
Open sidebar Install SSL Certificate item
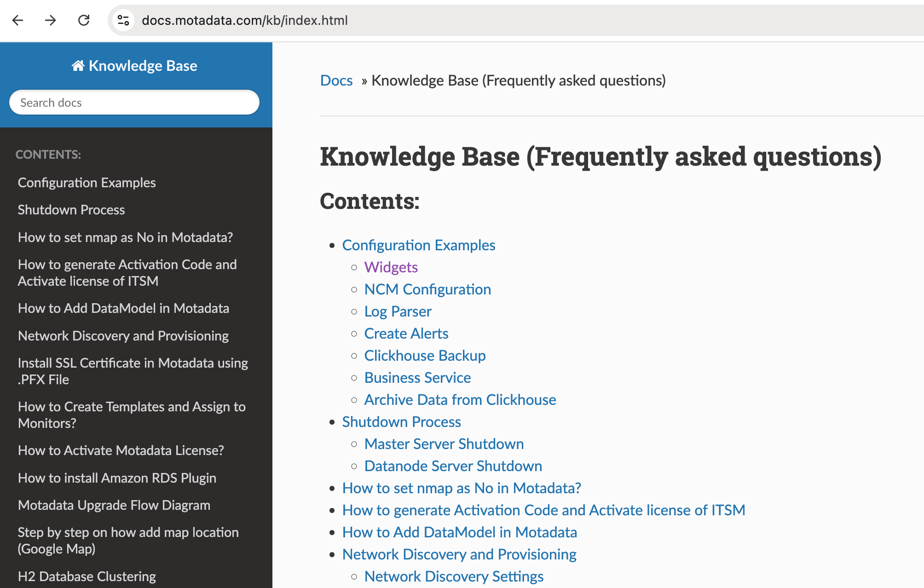pyautogui.click(x=133, y=371)
